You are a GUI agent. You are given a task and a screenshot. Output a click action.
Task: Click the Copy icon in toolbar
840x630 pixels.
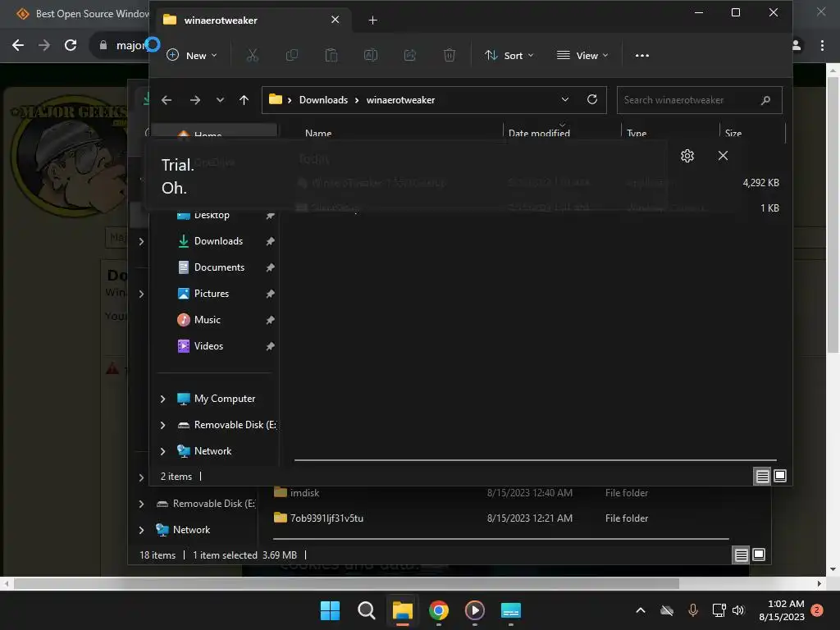[292, 55]
